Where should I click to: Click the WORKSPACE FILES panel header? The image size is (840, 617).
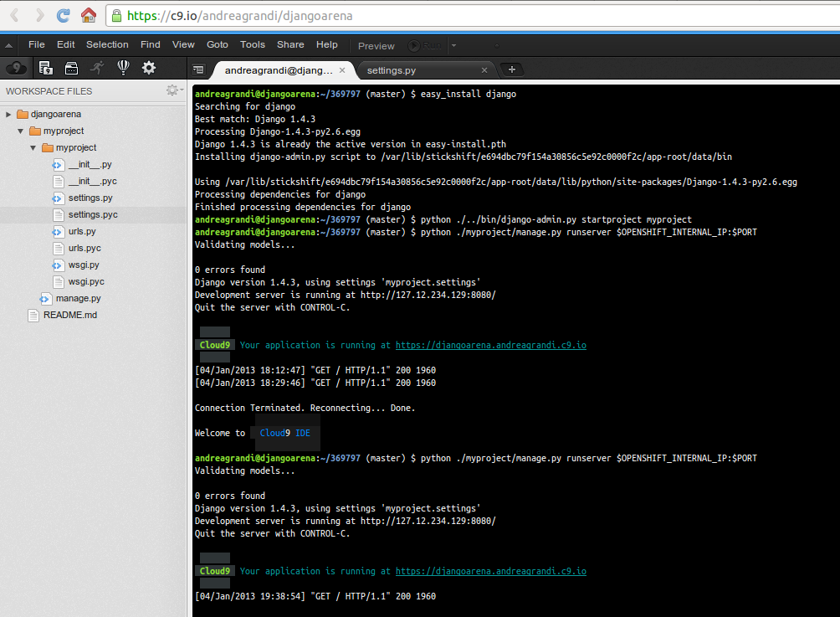[x=49, y=91]
